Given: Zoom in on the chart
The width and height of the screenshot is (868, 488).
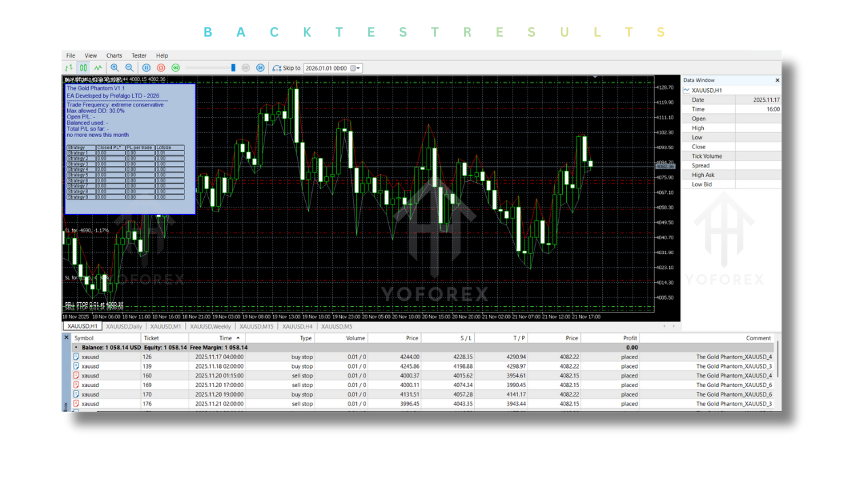Looking at the screenshot, I should [115, 68].
